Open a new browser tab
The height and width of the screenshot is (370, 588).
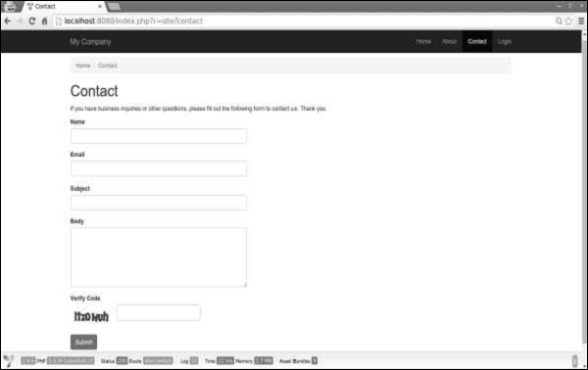coord(114,7)
